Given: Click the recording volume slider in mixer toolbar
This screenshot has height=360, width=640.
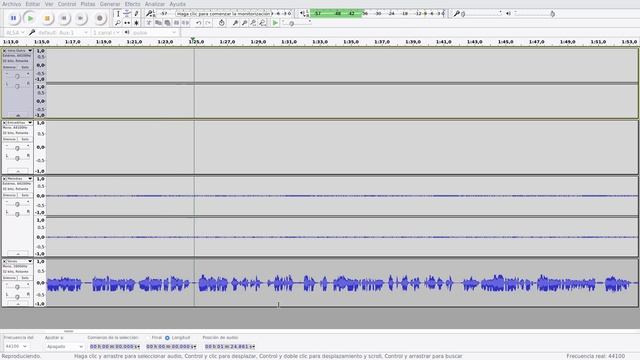Looking at the screenshot, I should [x=482, y=13].
